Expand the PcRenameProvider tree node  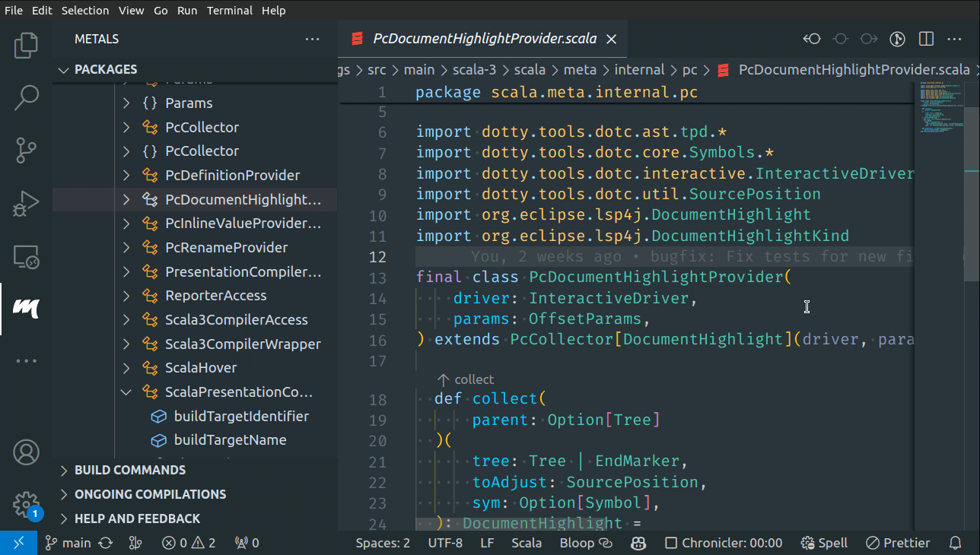click(x=126, y=247)
